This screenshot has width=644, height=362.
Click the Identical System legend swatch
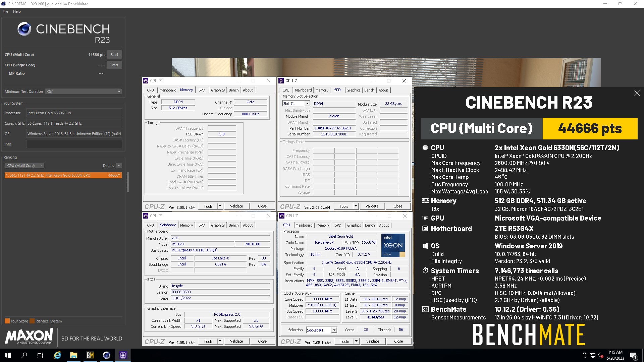[x=32, y=321]
